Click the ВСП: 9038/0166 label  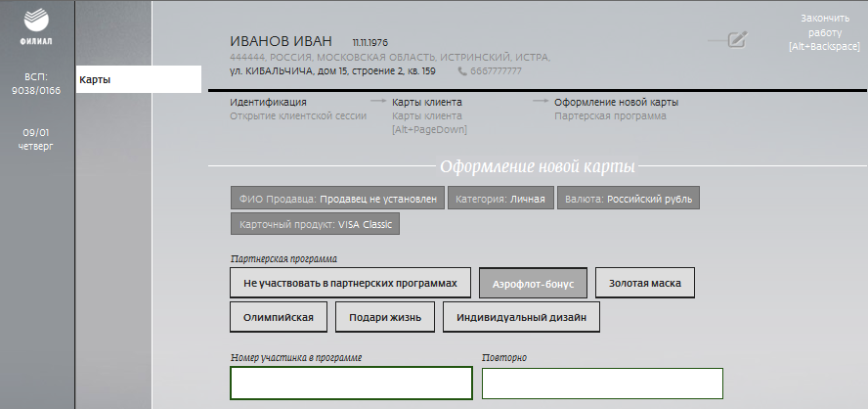[x=36, y=84]
